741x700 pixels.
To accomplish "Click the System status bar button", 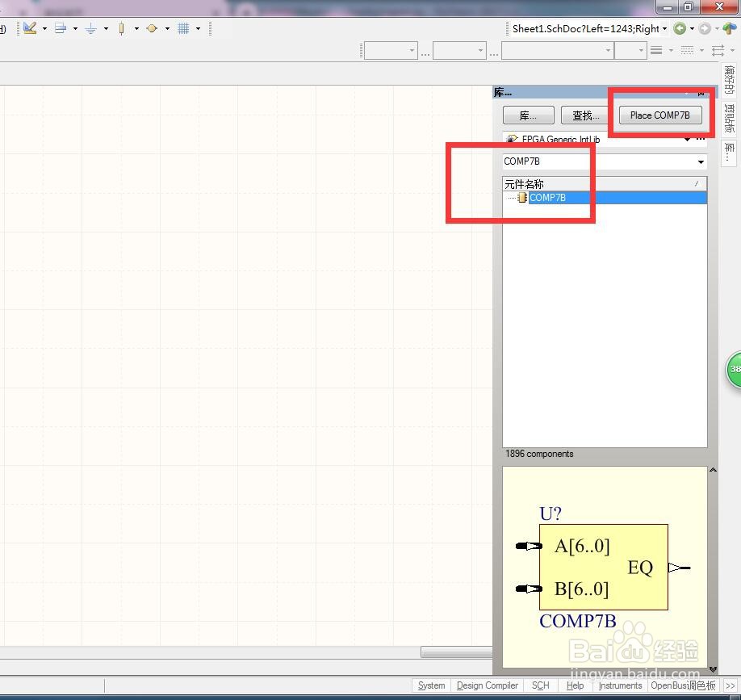I will tap(432, 685).
